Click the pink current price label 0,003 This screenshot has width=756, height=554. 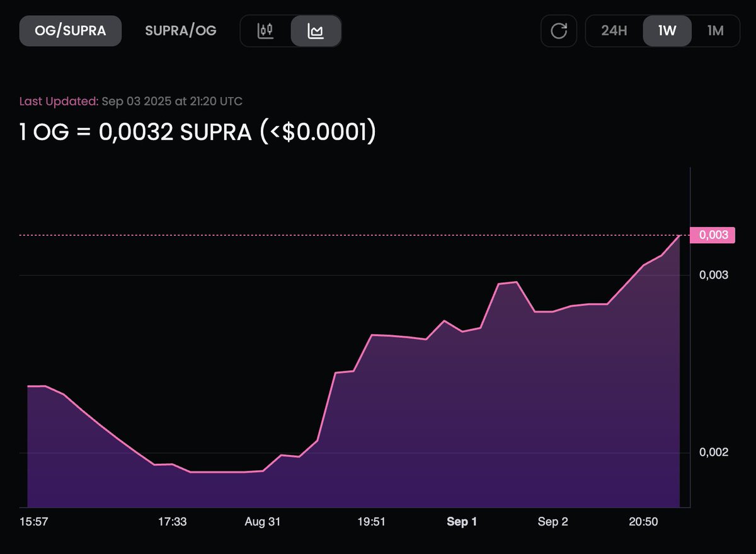coord(713,235)
